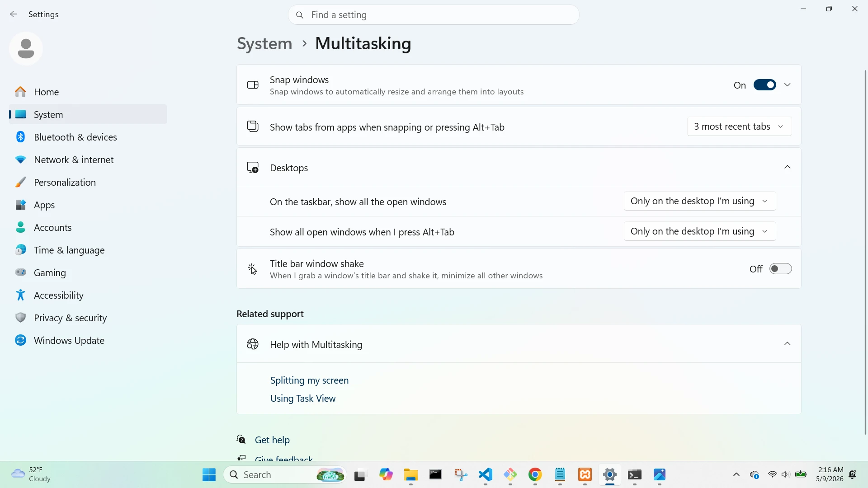
Task: Open volume tray icon
Action: click(786, 474)
